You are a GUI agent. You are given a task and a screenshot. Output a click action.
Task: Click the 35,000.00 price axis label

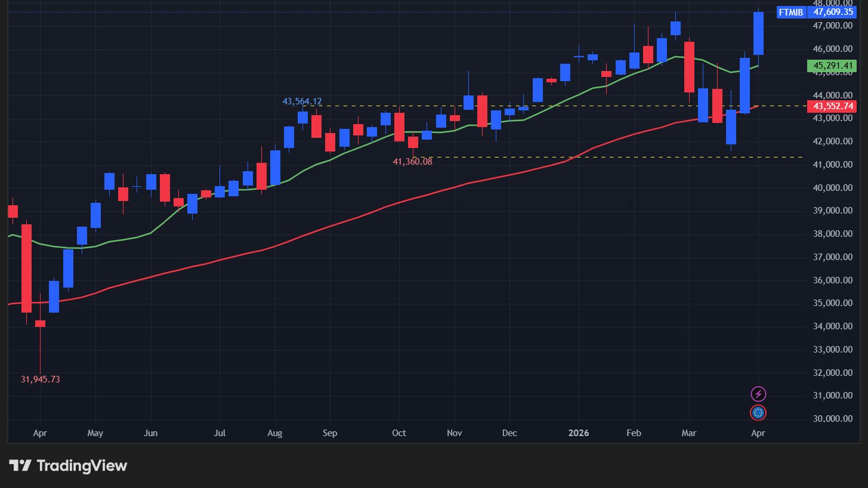tap(832, 303)
